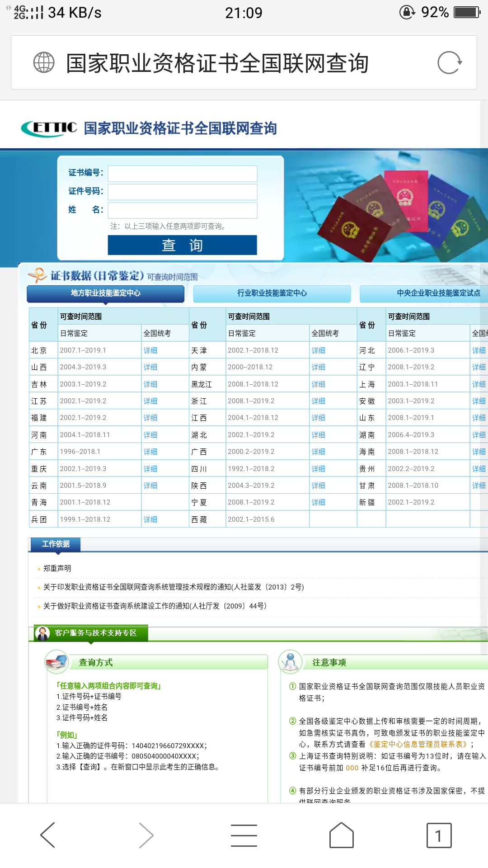Select 地方职业技能鉴定中心 tab
This screenshot has width=488, height=868.
coord(106,293)
